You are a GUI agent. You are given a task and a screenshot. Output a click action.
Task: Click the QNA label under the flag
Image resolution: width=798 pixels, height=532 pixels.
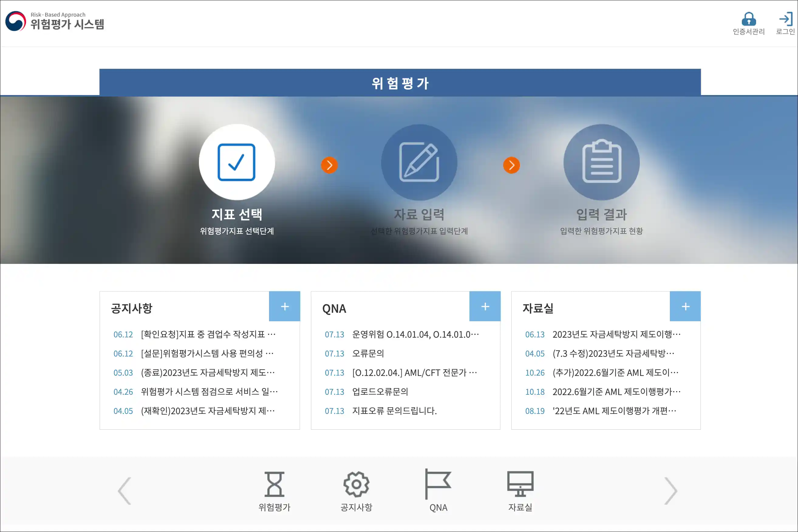(438, 508)
